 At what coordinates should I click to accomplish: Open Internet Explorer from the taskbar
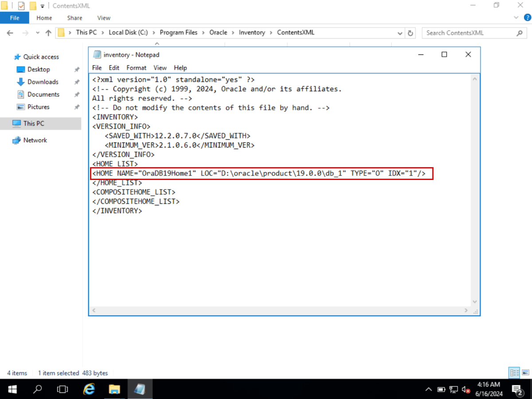[89, 389]
